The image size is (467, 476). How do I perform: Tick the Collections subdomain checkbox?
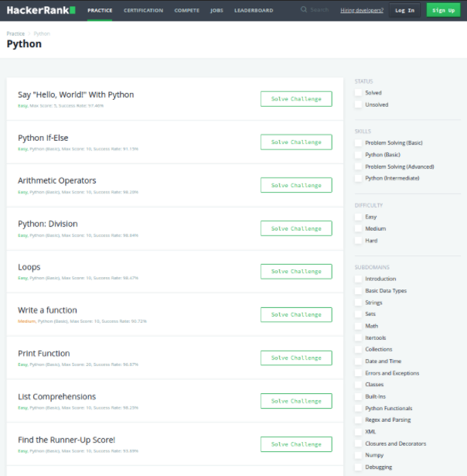[x=359, y=349]
